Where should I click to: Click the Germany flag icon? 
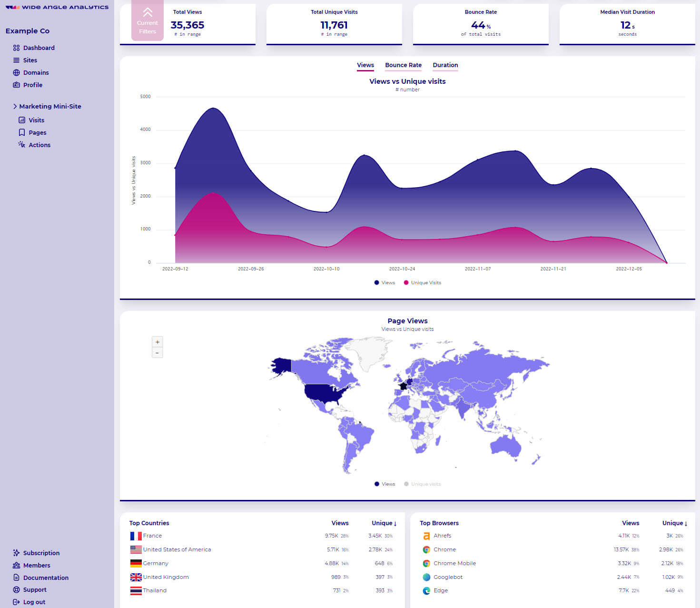(x=136, y=563)
